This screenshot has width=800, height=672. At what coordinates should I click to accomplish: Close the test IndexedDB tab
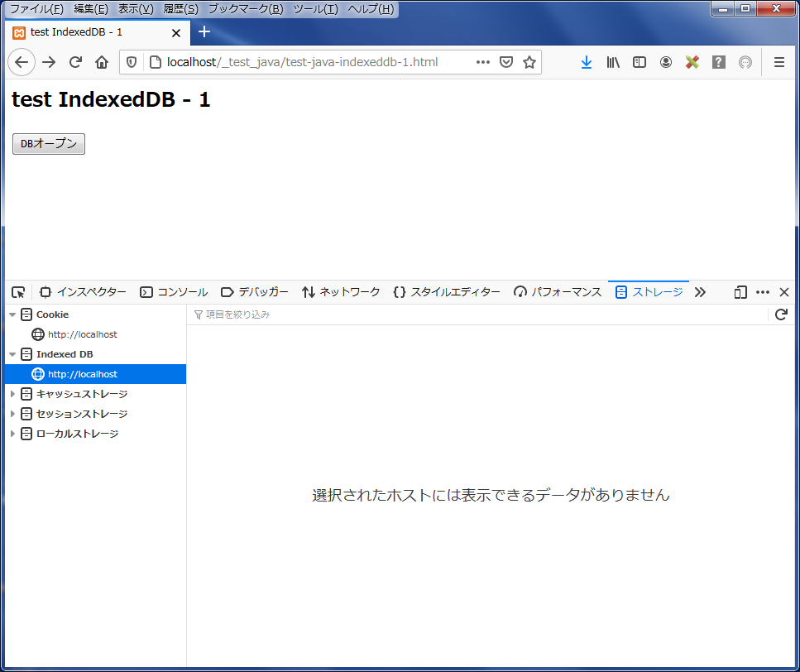click(176, 33)
